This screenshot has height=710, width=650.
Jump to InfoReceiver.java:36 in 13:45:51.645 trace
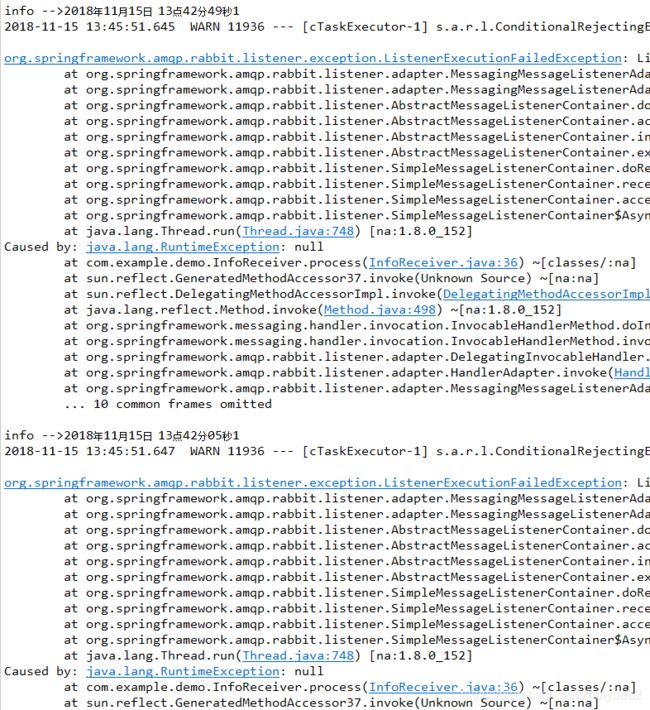coord(443,263)
